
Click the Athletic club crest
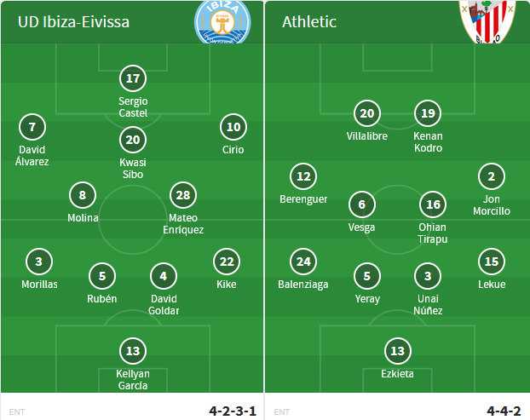487,20
